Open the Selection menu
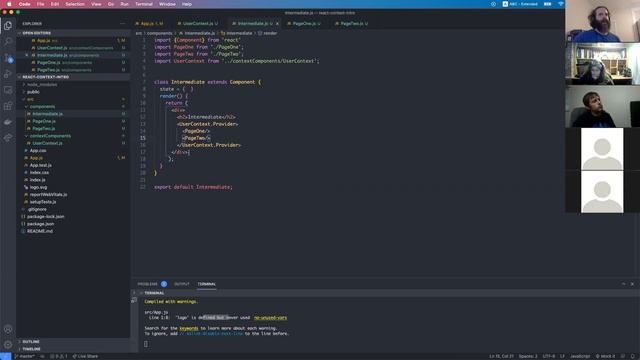Viewport: 640px width, 360px height. click(x=75, y=4)
